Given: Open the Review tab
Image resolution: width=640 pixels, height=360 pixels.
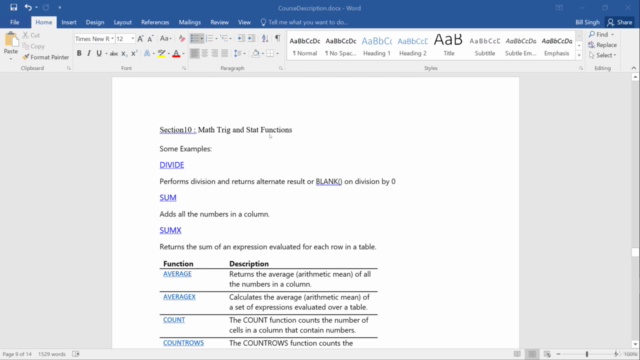Looking at the screenshot, I should (220, 22).
